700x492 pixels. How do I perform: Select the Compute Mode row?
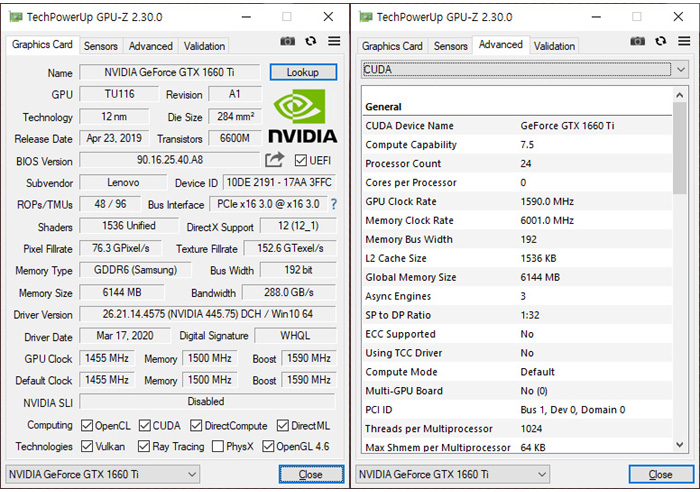pyautogui.click(x=517, y=372)
